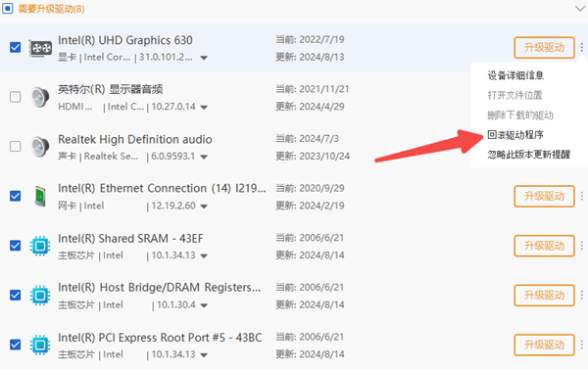The height and width of the screenshot is (369, 588).
Task: Collapse the 需要升级驱动 section with chevron
Action: pyautogui.click(x=580, y=8)
